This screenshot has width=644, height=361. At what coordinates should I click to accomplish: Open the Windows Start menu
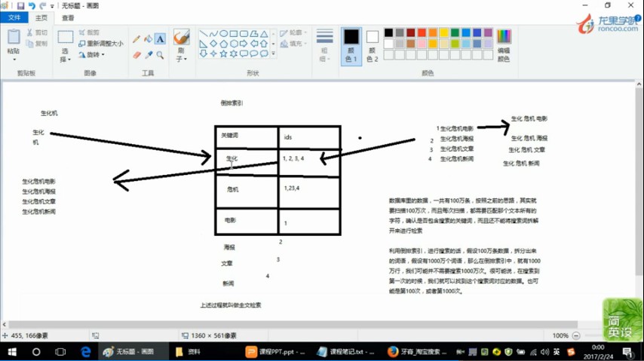[12, 352]
